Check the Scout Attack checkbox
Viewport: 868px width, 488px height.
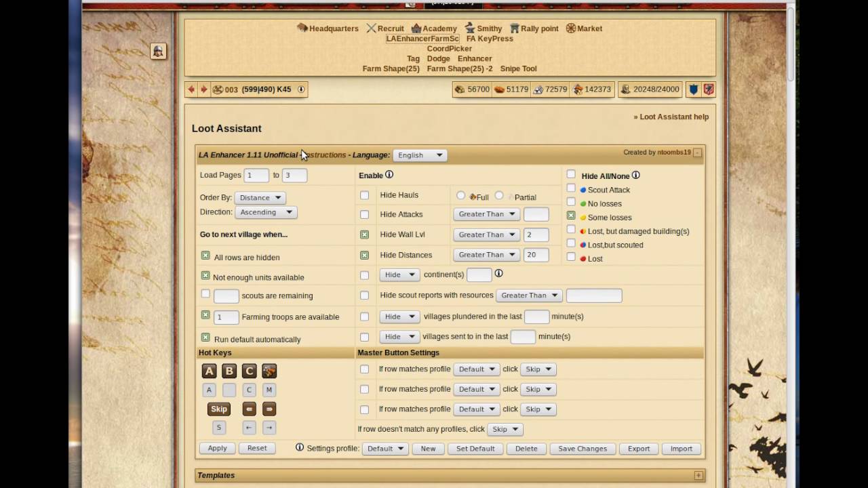point(571,188)
